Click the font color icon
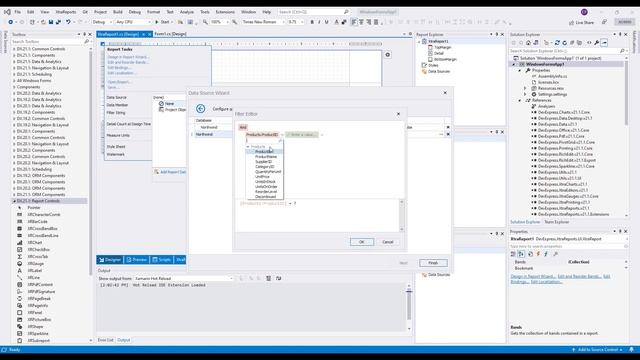The height and width of the screenshot is (360, 640). [336, 22]
